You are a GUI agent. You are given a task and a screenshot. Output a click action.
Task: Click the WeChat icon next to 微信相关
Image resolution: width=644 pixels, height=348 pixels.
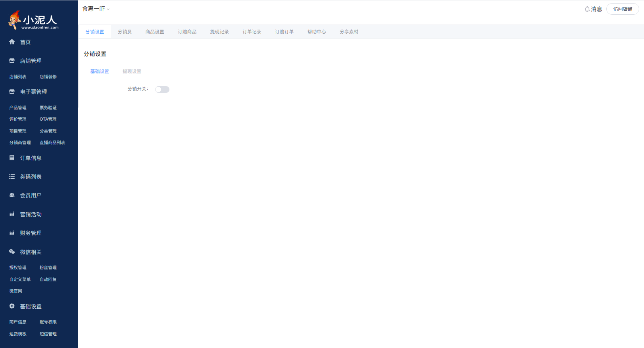pos(12,252)
